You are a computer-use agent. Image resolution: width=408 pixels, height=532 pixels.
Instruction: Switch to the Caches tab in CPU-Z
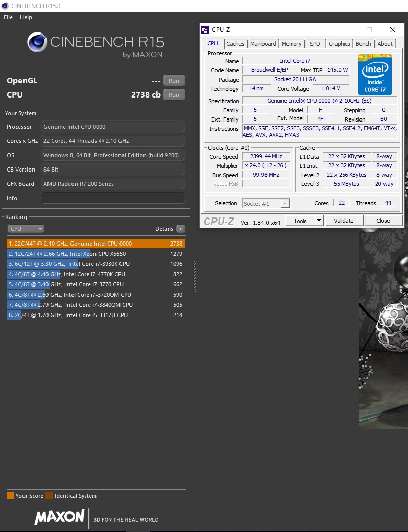pyautogui.click(x=235, y=44)
